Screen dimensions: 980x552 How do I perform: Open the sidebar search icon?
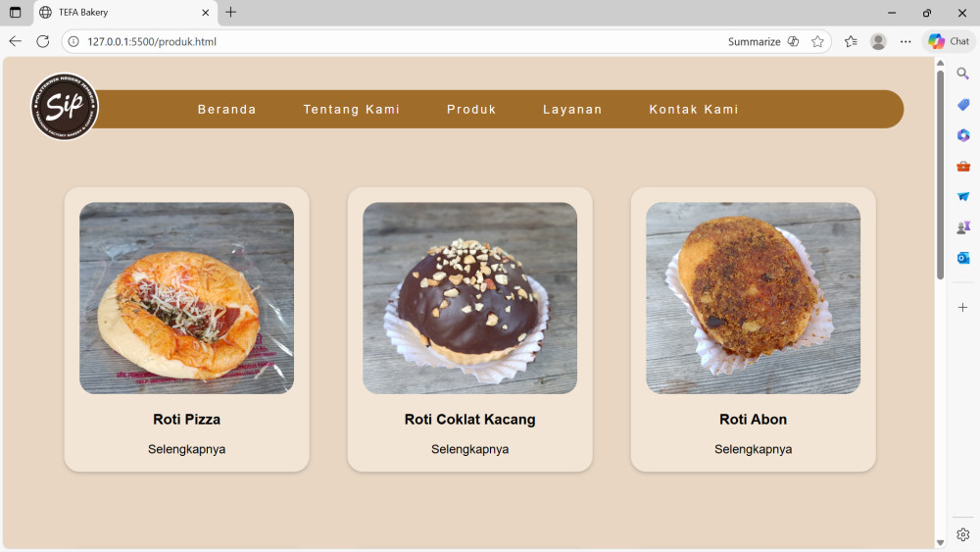(x=963, y=74)
